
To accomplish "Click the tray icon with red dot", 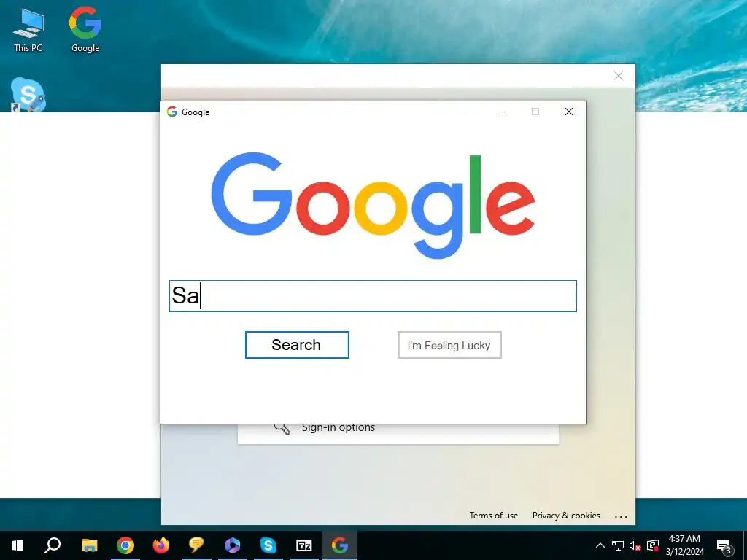I will click(653, 545).
